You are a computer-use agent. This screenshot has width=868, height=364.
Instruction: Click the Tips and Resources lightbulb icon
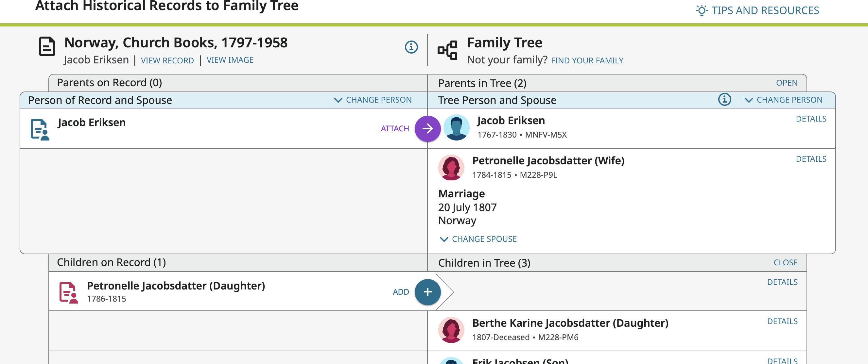click(x=701, y=10)
